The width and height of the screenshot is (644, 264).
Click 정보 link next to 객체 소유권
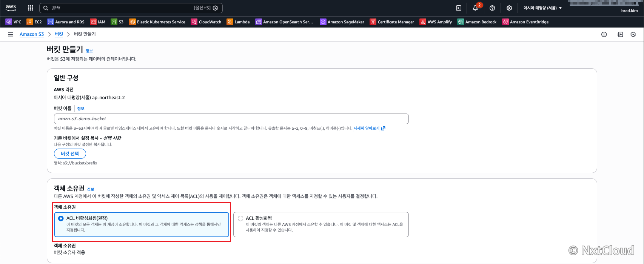tap(91, 189)
